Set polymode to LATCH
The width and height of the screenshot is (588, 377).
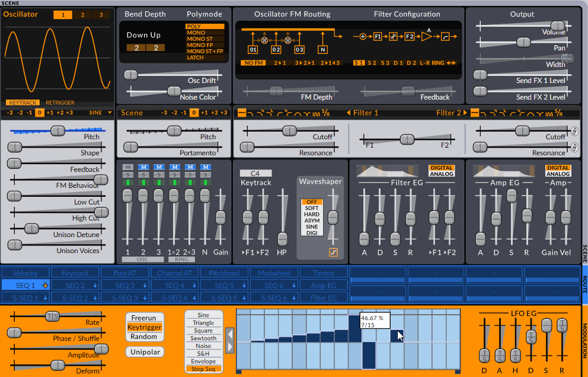(204, 57)
